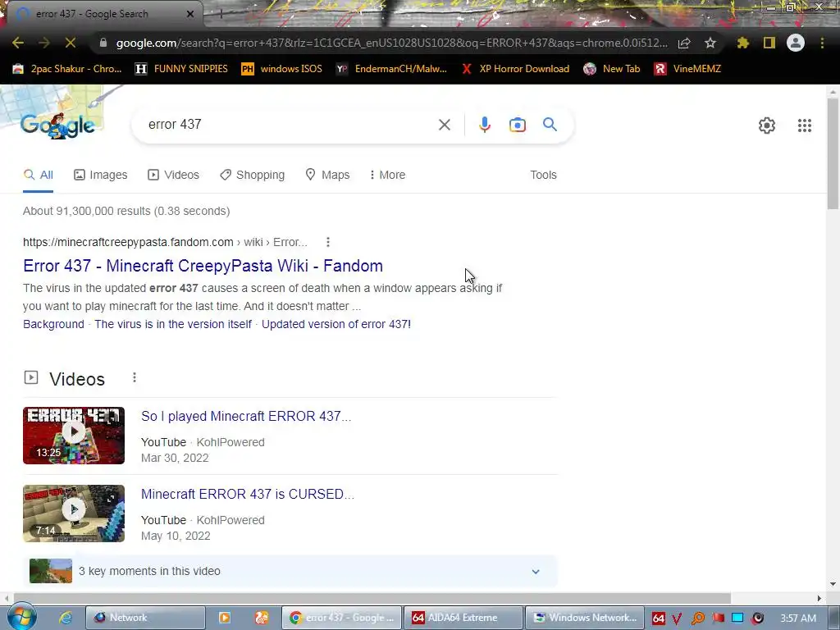
Task: Switch to AIDA64 Extreme taskbar window
Action: click(463, 618)
